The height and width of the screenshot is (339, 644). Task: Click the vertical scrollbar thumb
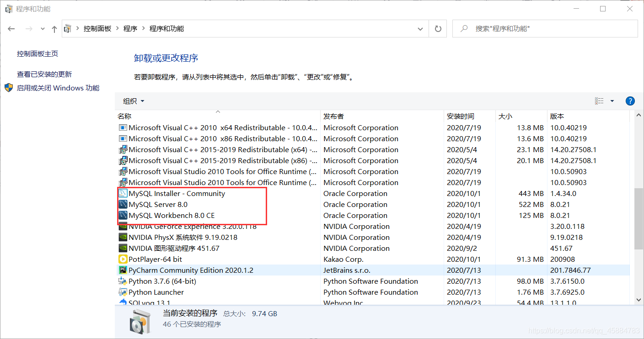639,219
